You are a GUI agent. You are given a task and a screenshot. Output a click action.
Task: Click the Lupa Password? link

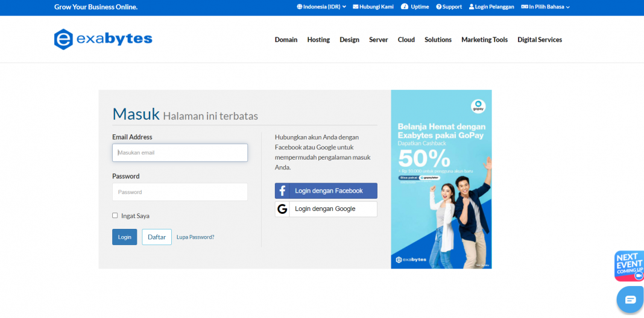pyautogui.click(x=195, y=237)
